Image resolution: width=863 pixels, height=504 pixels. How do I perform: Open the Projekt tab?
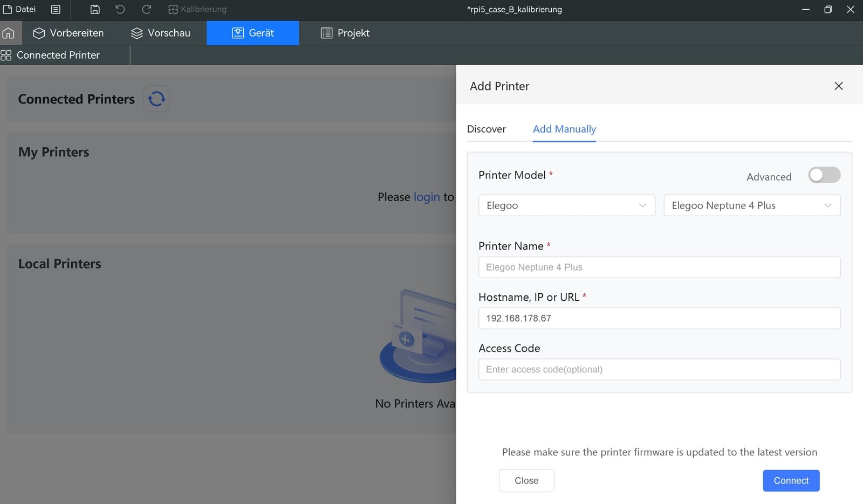[x=345, y=33]
